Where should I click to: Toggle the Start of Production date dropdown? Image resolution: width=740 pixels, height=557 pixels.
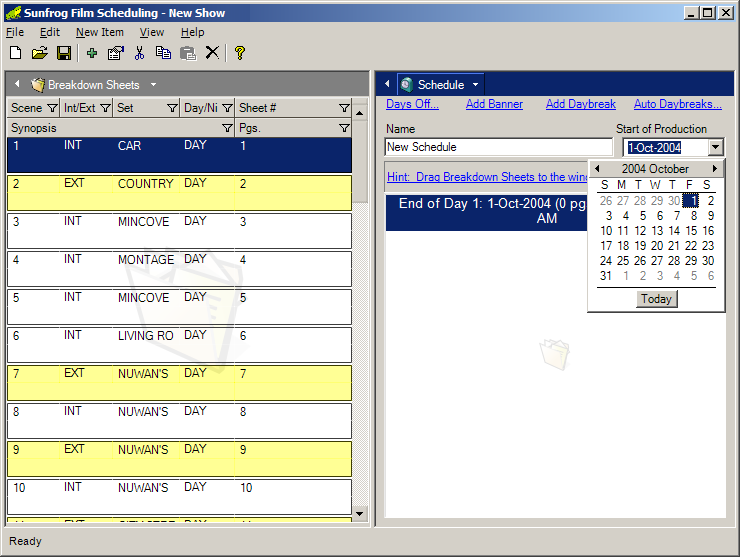click(715, 147)
